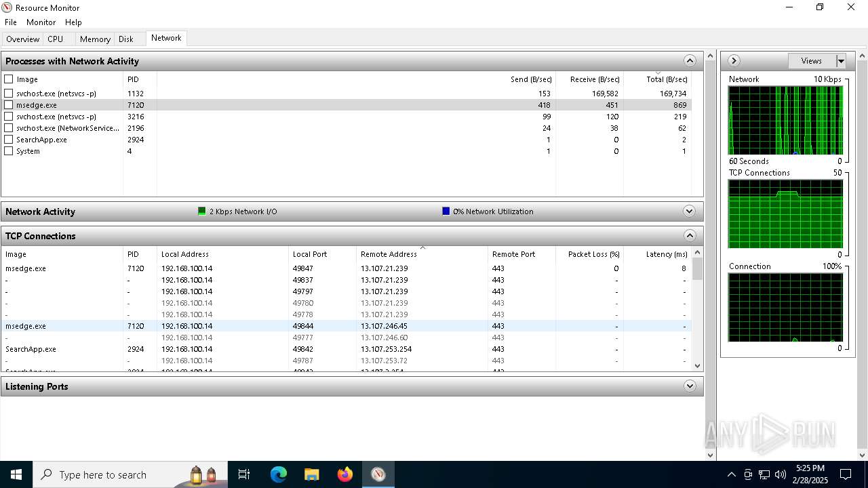Viewport: 868px width, 488px height.
Task: Check SearchApp.exe process checkbox
Action: 9,140
